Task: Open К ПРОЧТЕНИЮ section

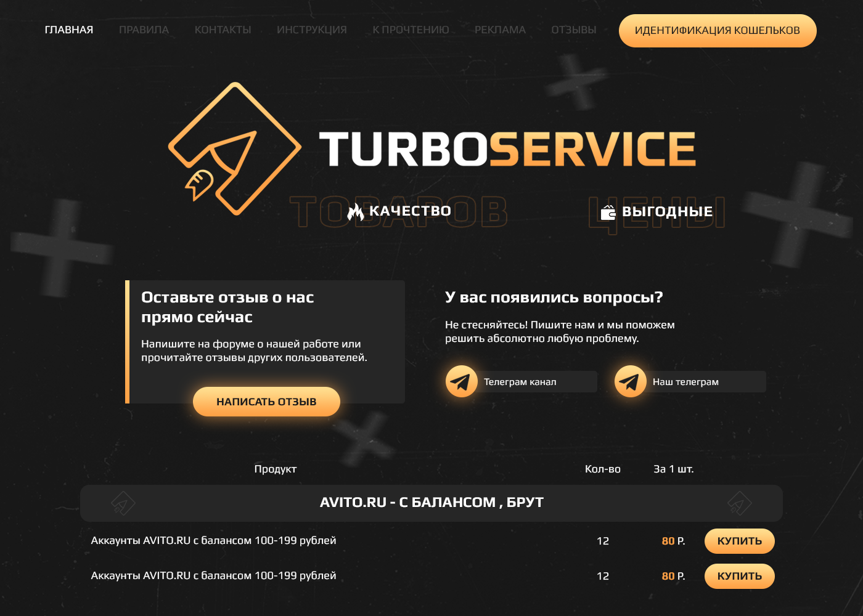Action: point(411,30)
